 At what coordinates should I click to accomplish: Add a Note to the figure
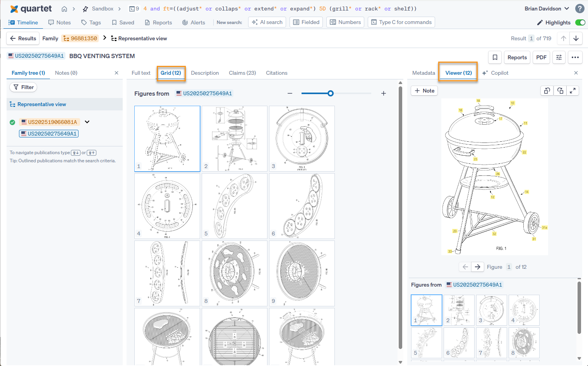(424, 91)
